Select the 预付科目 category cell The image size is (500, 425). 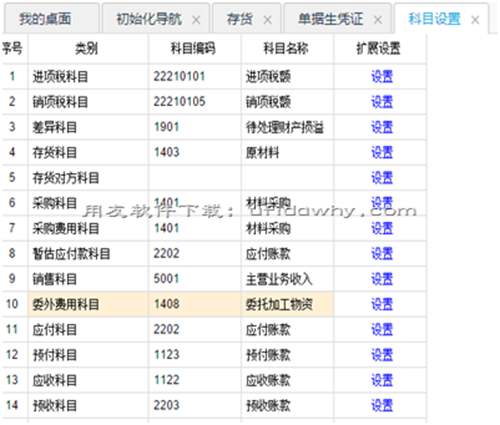tap(88, 355)
